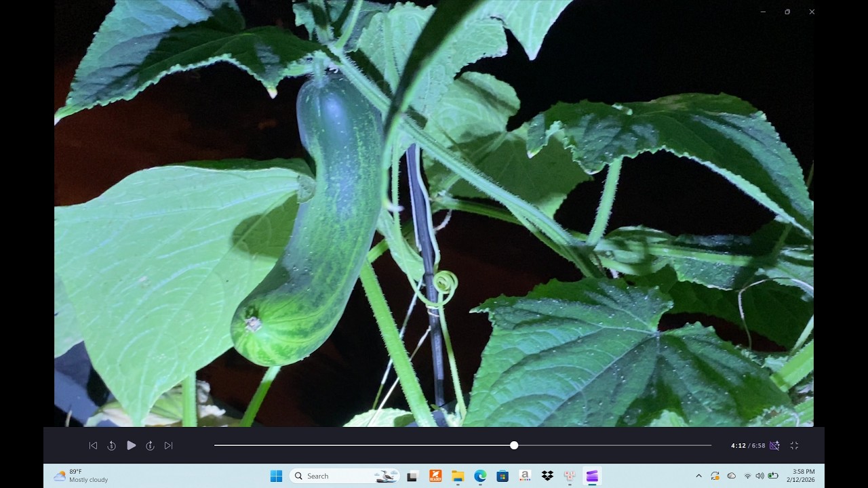The image size is (868, 488).
Task: Open volume speaker tray icon
Action: point(759,476)
